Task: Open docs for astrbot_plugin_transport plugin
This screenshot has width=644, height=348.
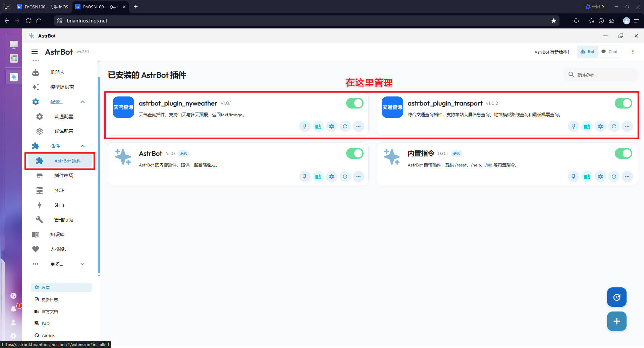Action: [x=587, y=126]
